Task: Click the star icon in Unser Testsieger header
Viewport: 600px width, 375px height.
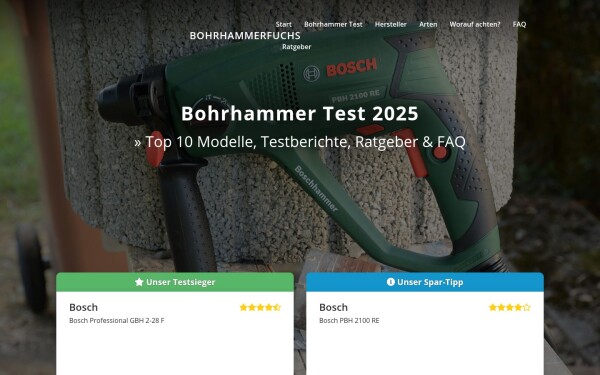Action: tap(139, 282)
